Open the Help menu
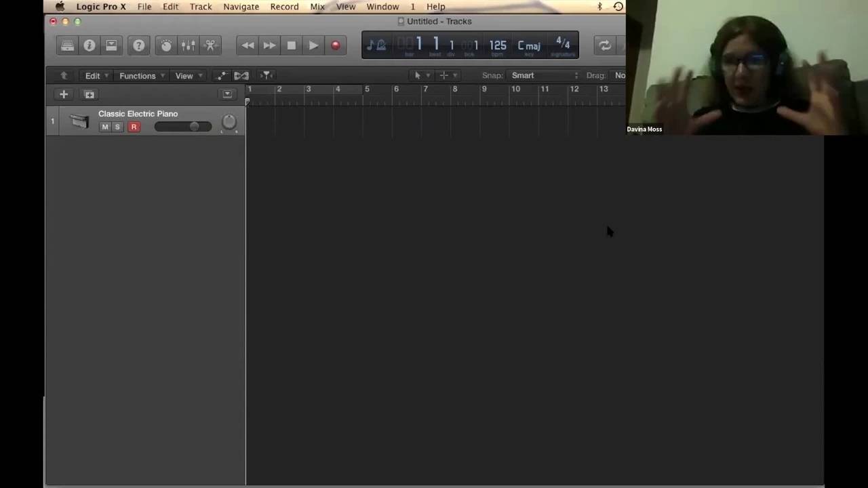Image resolution: width=868 pixels, height=488 pixels. pos(435,7)
